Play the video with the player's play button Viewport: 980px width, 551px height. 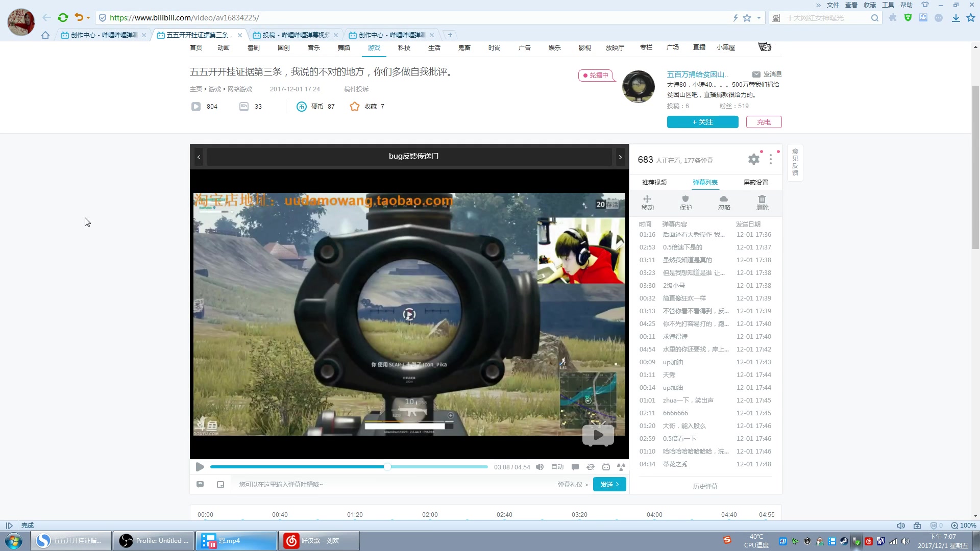pos(200,467)
